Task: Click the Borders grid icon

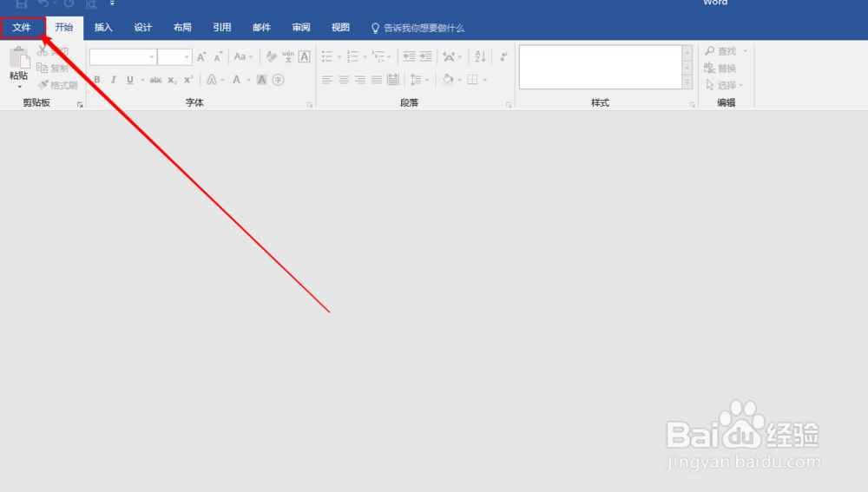Action: coord(472,80)
